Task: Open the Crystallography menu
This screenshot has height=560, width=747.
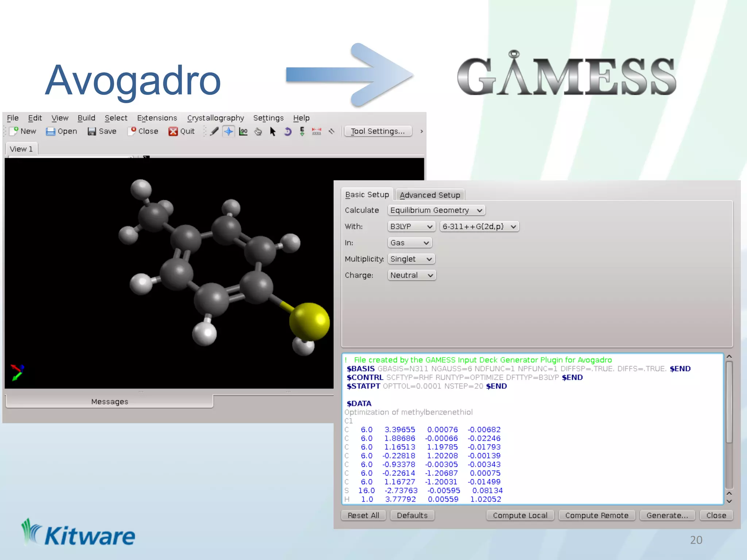Action: coord(216,118)
